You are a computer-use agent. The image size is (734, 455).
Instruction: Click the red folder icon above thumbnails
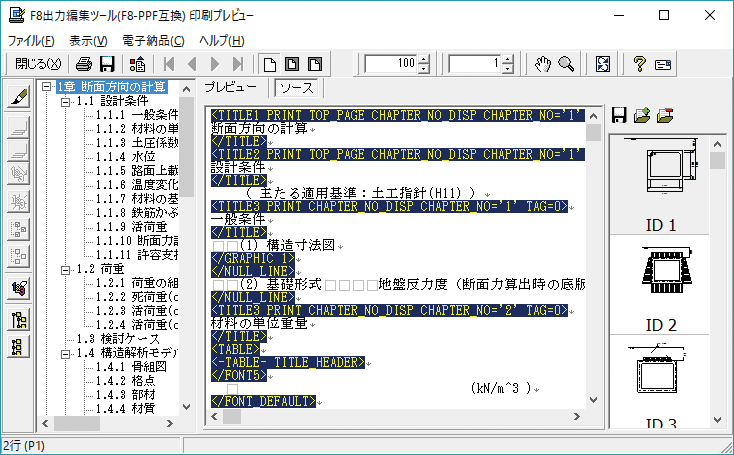click(665, 115)
